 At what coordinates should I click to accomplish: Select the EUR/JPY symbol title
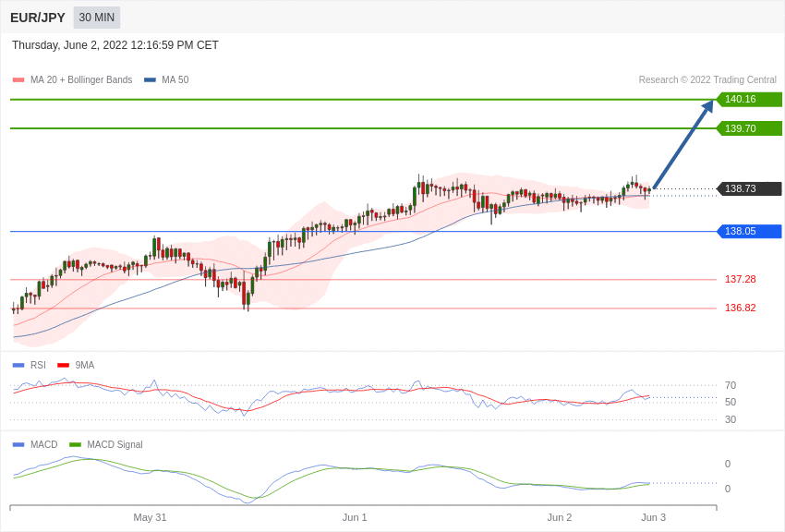point(38,18)
